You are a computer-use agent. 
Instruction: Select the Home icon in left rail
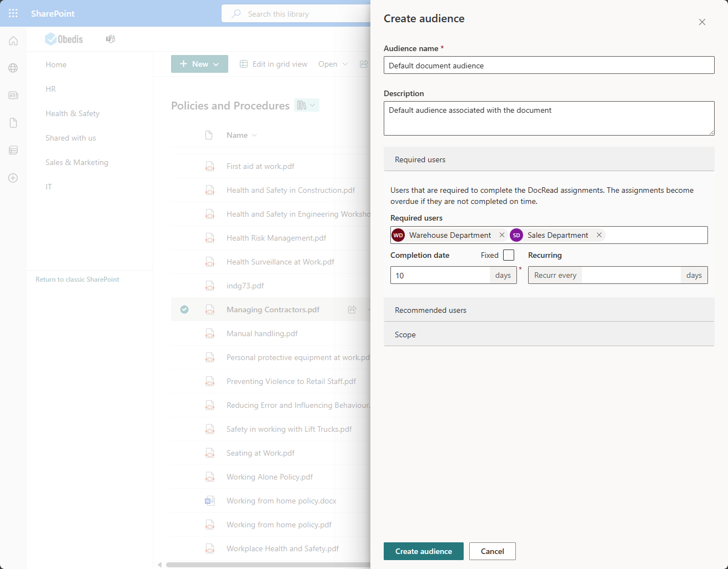tap(13, 41)
